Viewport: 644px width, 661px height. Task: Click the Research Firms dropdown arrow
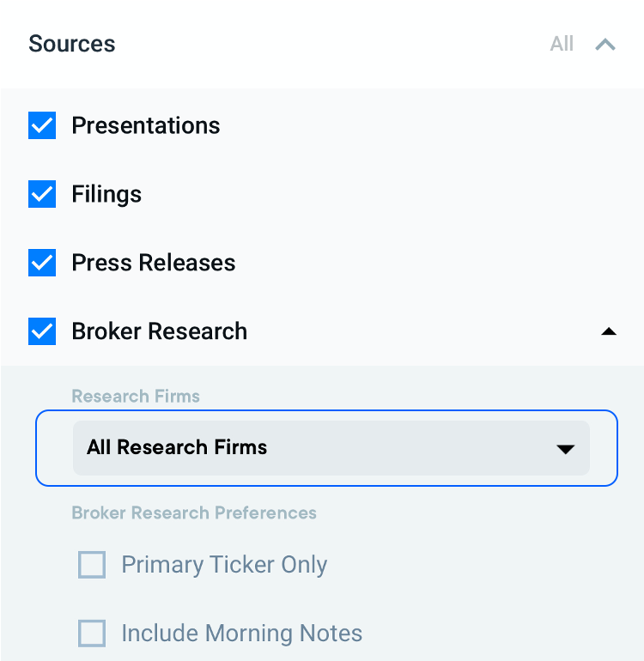click(565, 449)
